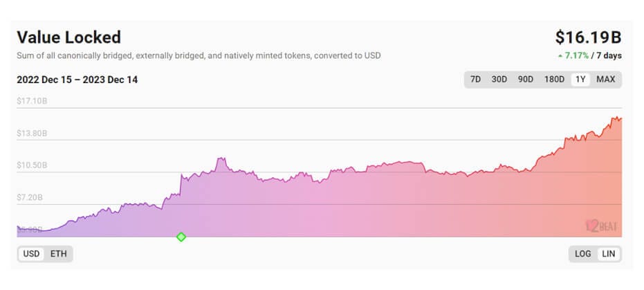Click the token sum description text
The height and width of the screenshot is (290, 644).
pyautogui.click(x=199, y=55)
